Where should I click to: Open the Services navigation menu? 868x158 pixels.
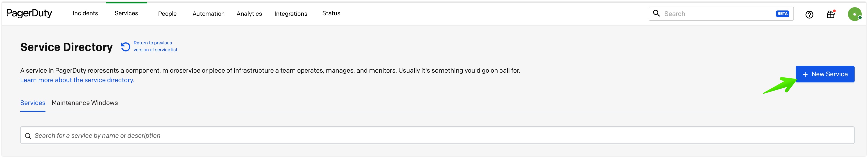pos(126,13)
